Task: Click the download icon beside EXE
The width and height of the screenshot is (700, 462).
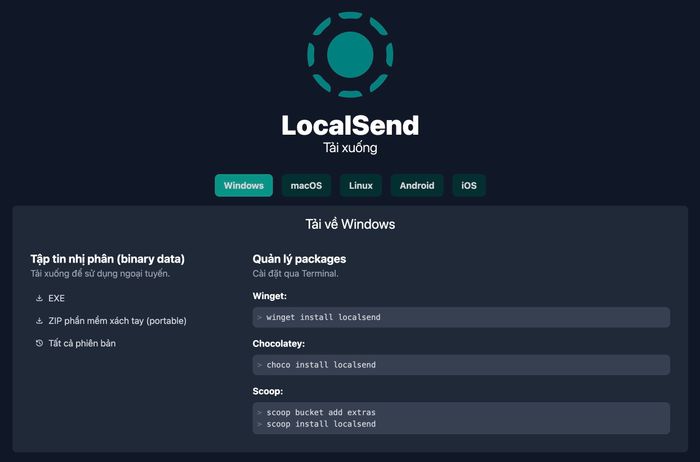Action: coord(39,298)
